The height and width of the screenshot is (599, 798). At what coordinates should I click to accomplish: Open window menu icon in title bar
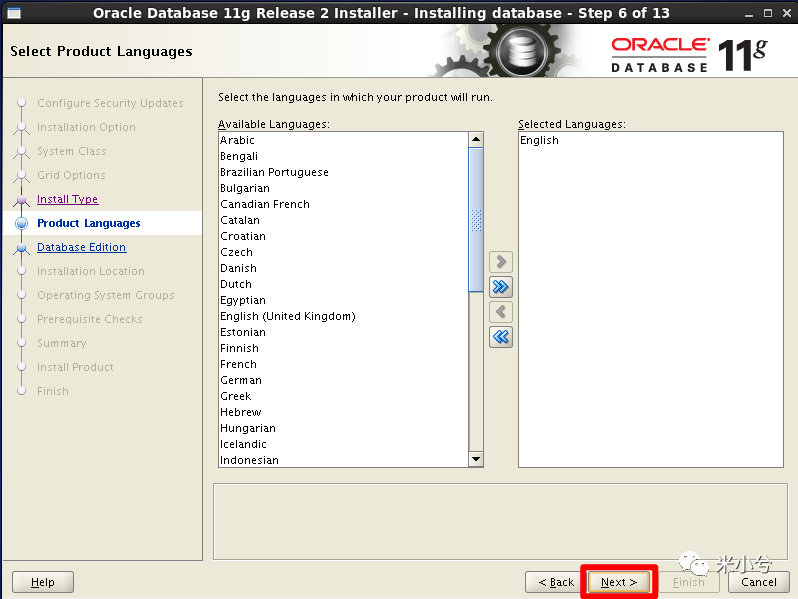[14, 13]
